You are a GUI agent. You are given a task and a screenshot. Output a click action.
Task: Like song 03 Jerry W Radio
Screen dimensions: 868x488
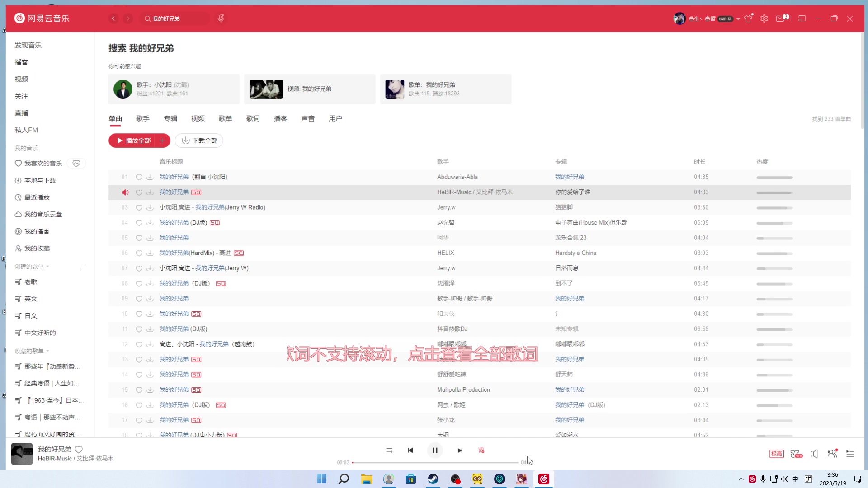(x=139, y=208)
